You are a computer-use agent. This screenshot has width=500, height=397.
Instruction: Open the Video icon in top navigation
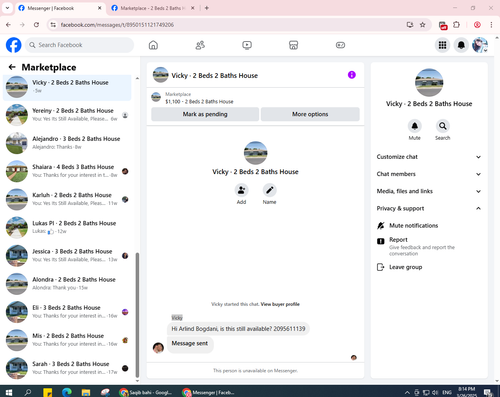tap(247, 45)
